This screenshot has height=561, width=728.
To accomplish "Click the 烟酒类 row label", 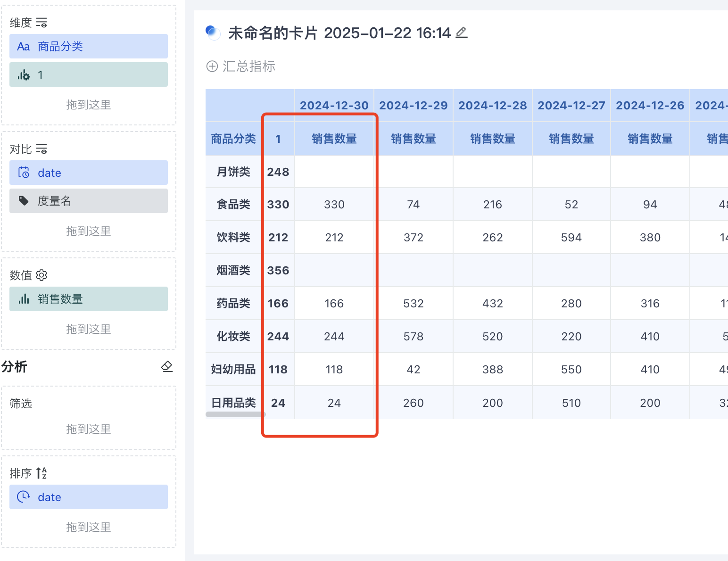I will [233, 270].
